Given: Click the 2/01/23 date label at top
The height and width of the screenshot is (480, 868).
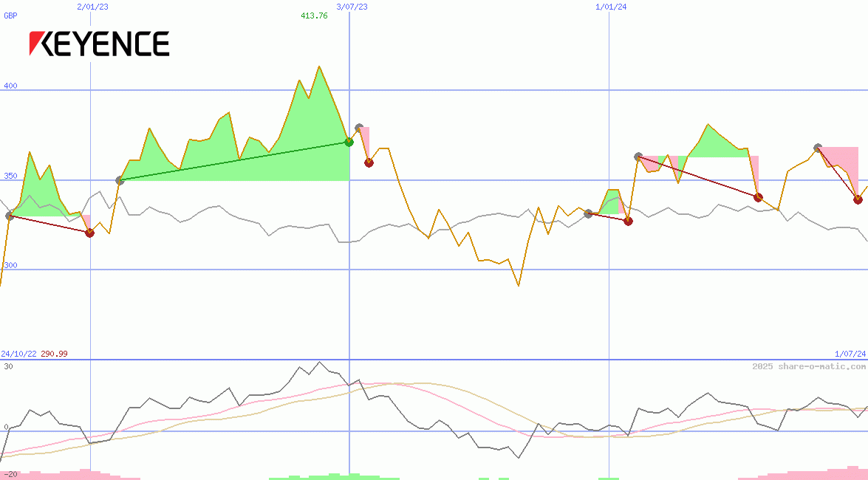Looking at the screenshot, I should 92,7.
